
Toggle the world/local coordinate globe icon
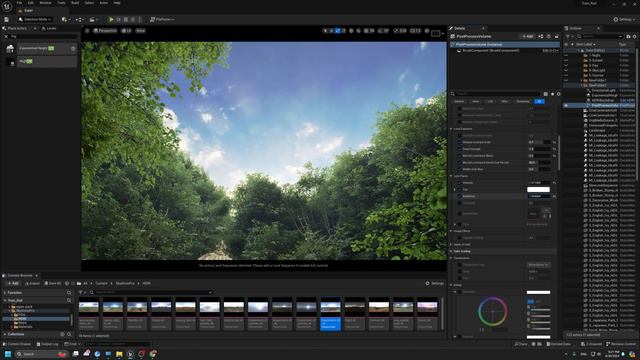(351, 31)
